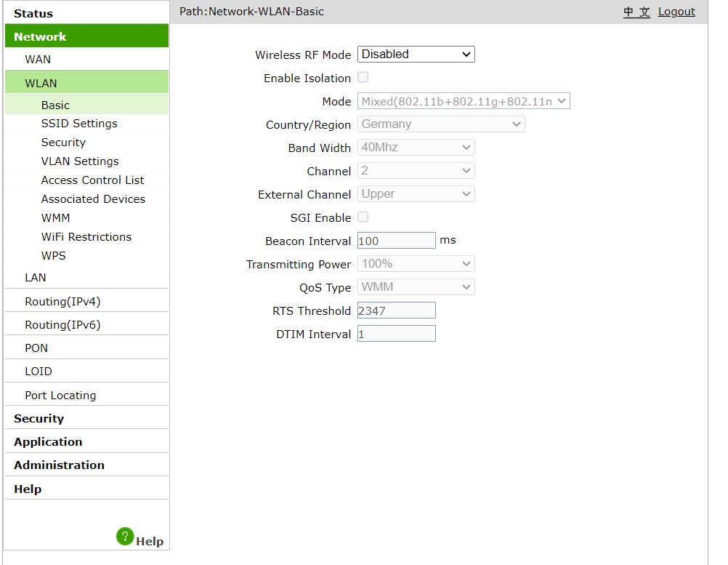Open the Transmitting Power dropdown

(416, 264)
